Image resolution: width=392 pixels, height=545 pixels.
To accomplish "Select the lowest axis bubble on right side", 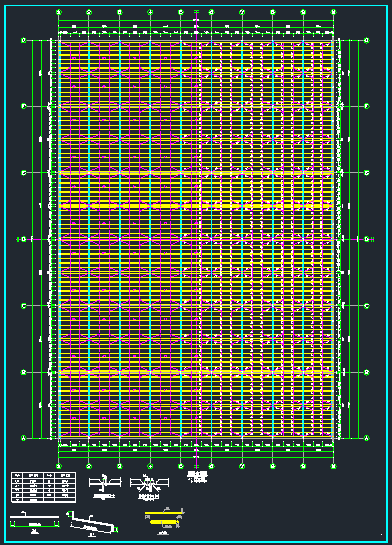I will pyautogui.click(x=367, y=438).
